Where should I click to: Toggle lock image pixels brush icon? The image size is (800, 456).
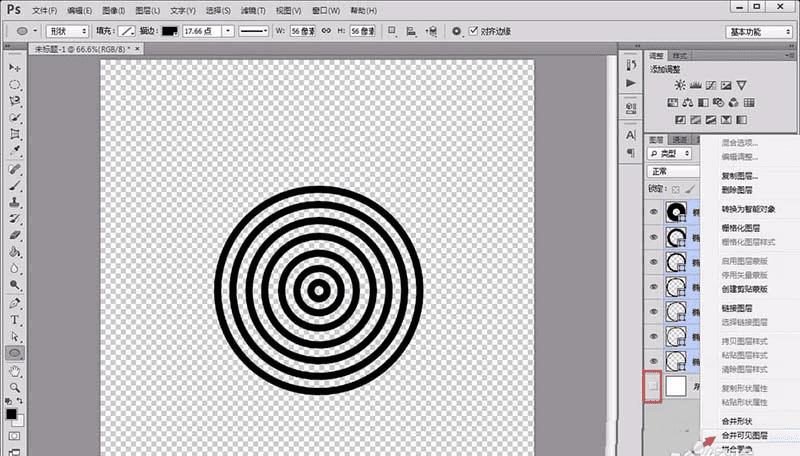pyautogui.click(x=690, y=189)
